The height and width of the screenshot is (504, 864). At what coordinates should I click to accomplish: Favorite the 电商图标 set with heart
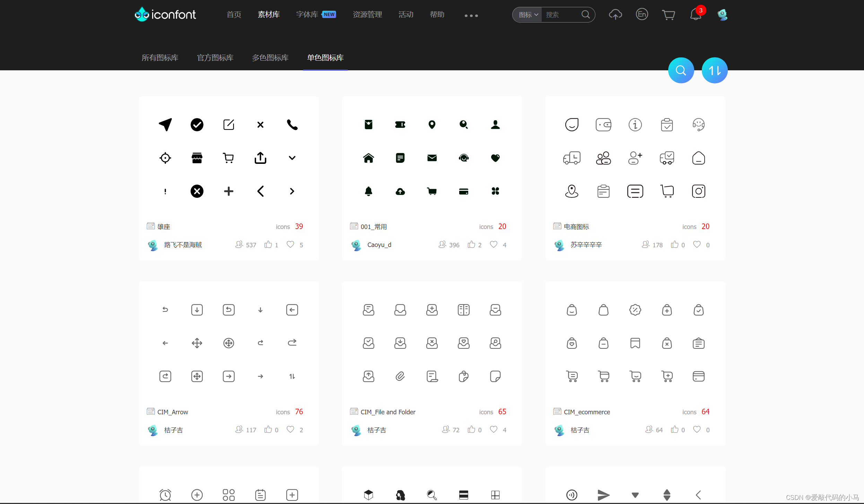click(x=697, y=244)
